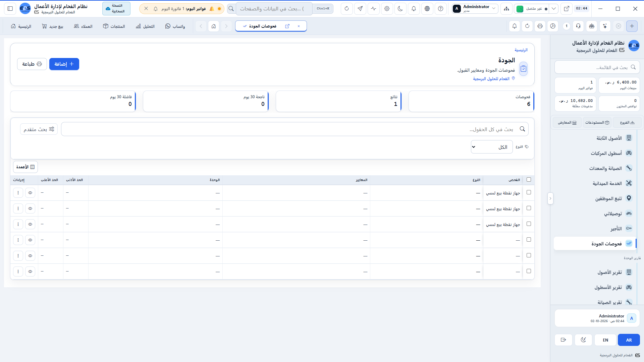View the last row with eye icon

coord(30,271)
